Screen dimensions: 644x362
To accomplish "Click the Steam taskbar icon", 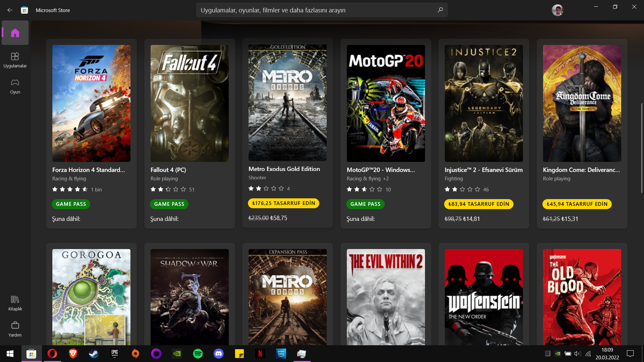I will tap(94, 354).
